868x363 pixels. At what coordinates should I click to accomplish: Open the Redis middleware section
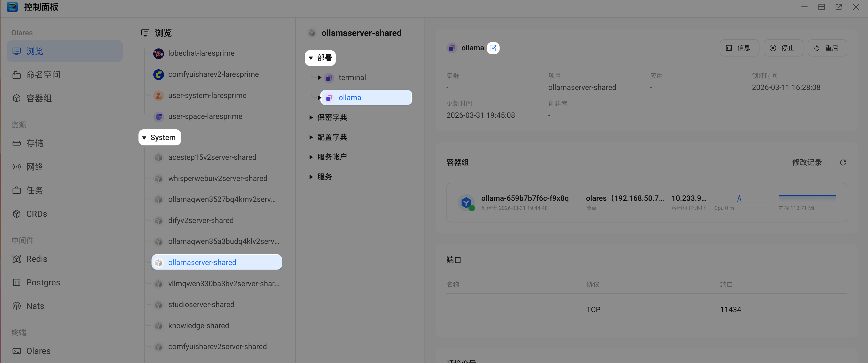click(x=37, y=259)
